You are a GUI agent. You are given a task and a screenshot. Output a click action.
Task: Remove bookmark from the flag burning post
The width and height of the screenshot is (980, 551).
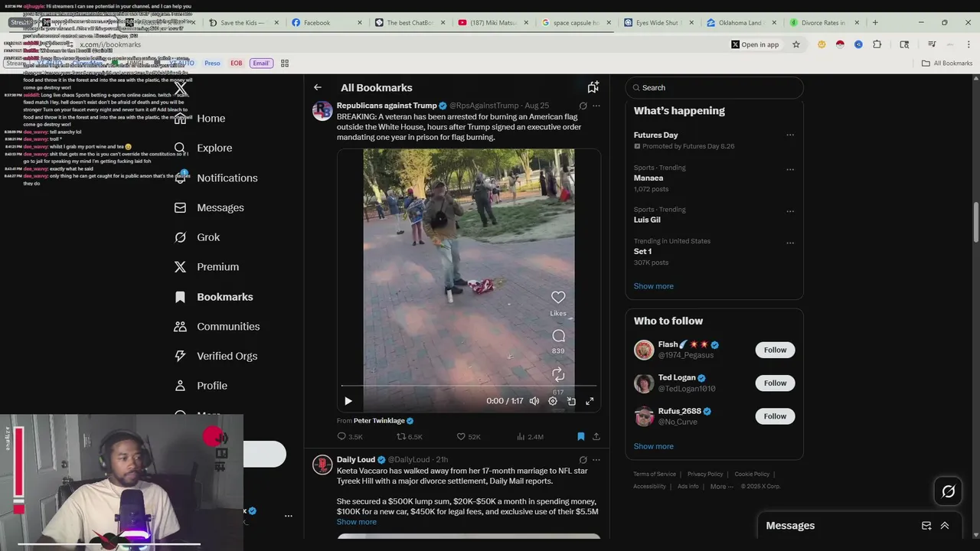(580, 436)
